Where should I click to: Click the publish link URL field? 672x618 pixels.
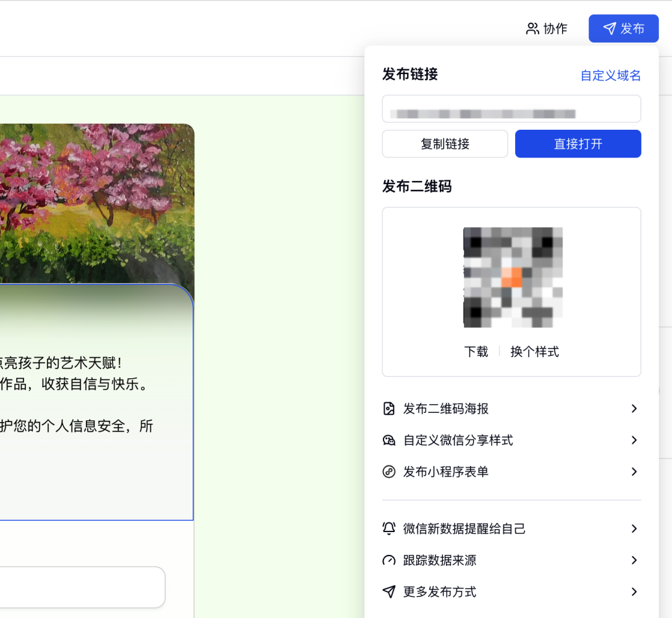click(511, 109)
